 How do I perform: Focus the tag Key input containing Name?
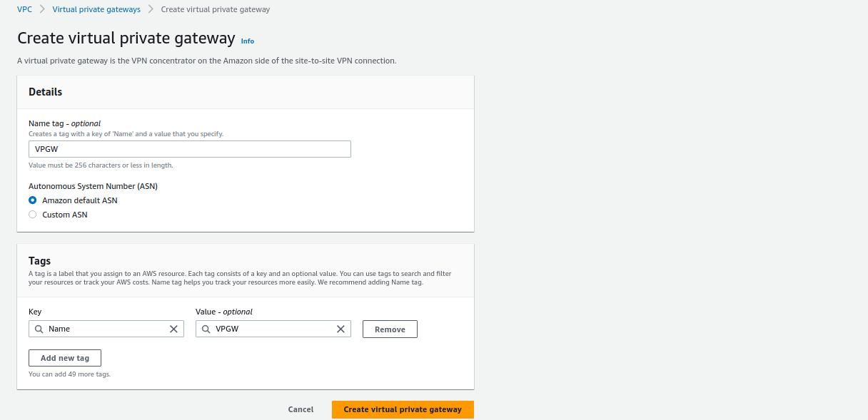[106, 329]
